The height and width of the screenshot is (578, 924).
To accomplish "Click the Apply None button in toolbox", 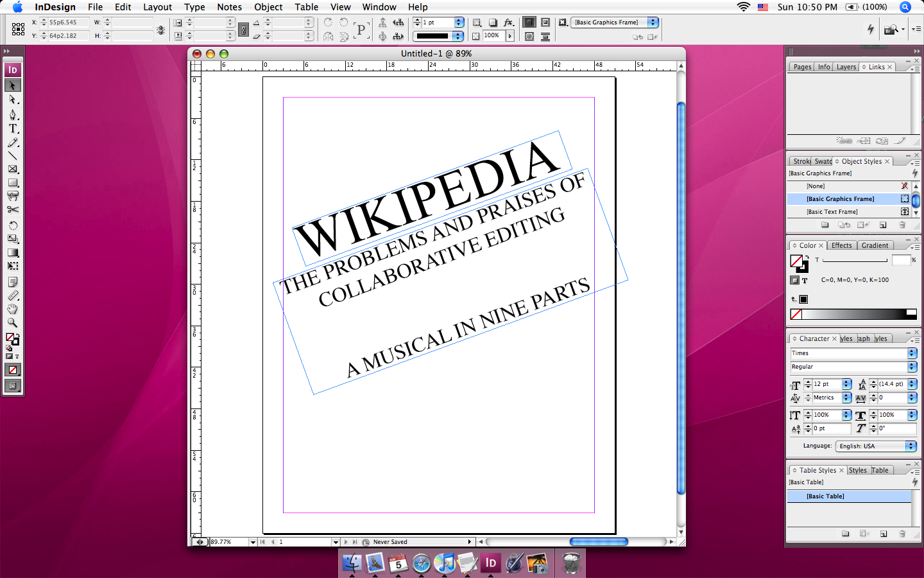I will [13, 370].
